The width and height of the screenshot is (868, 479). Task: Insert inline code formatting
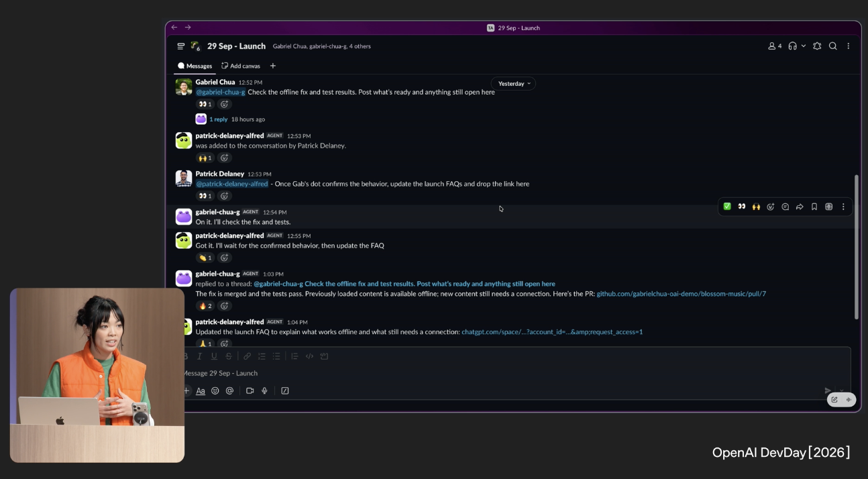pyautogui.click(x=309, y=356)
